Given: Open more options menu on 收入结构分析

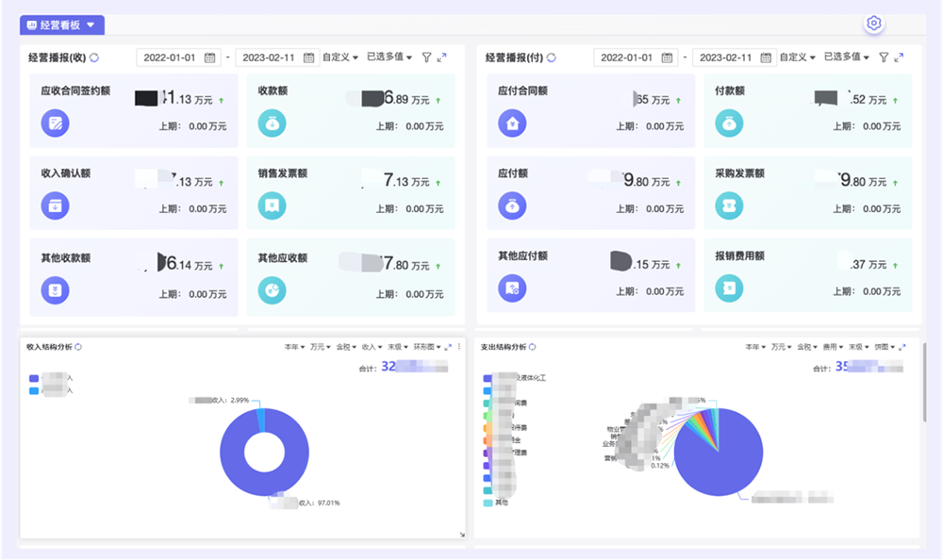Looking at the screenshot, I should click(x=459, y=347).
